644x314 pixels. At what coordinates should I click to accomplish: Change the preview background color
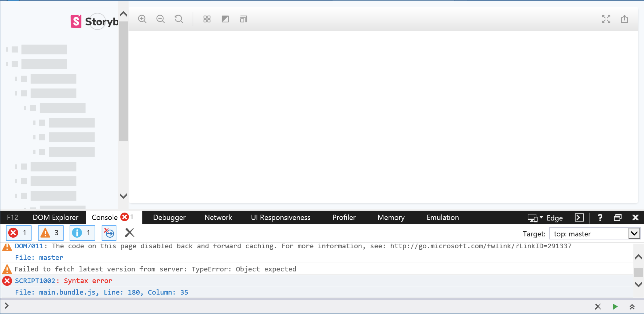click(225, 19)
